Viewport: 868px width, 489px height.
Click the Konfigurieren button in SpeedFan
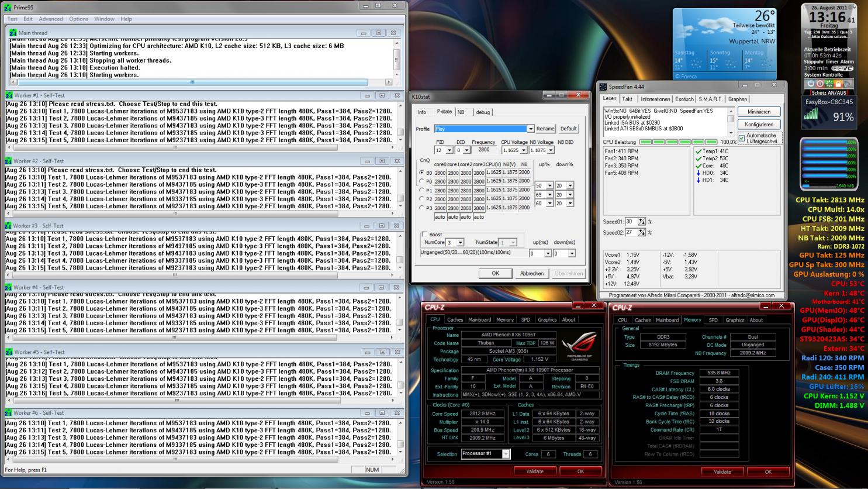coord(759,124)
